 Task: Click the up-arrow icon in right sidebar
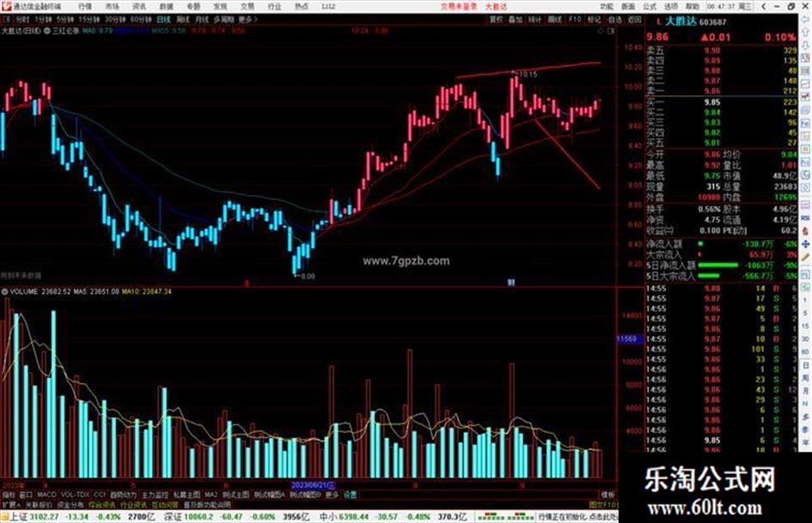coord(805,33)
